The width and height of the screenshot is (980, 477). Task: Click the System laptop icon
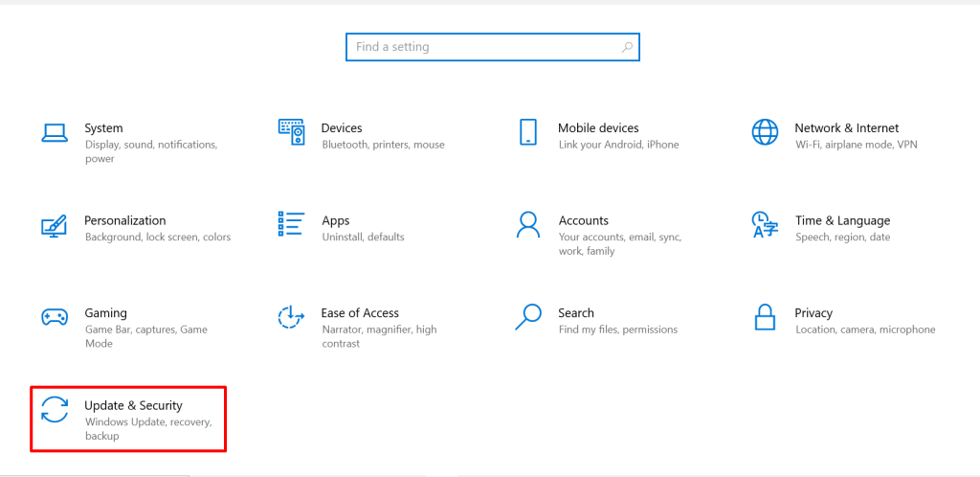click(55, 132)
